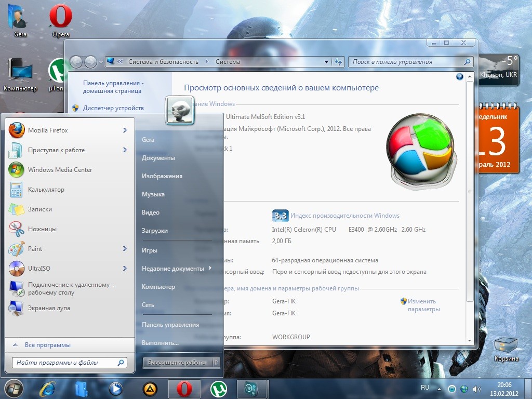Open Сеть from Start menu

pyautogui.click(x=148, y=305)
